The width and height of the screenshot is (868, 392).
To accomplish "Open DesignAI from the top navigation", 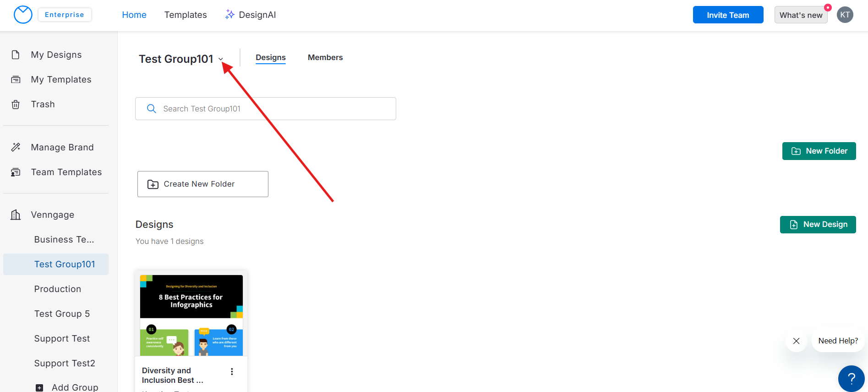I will (x=251, y=15).
